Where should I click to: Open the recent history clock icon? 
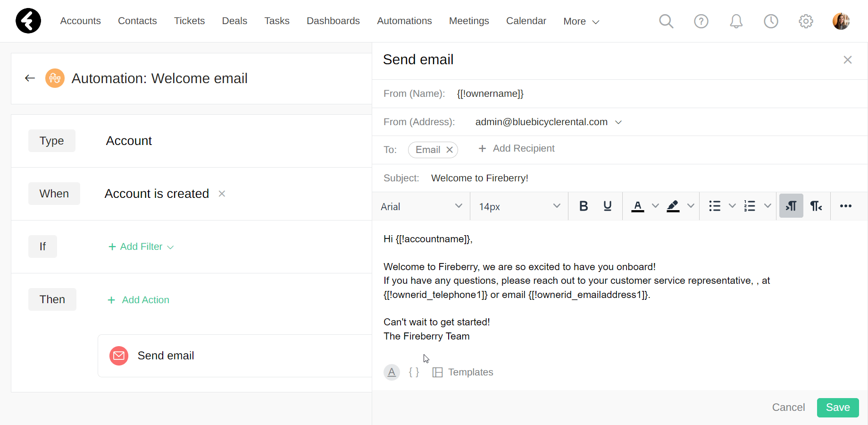[x=771, y=21]
